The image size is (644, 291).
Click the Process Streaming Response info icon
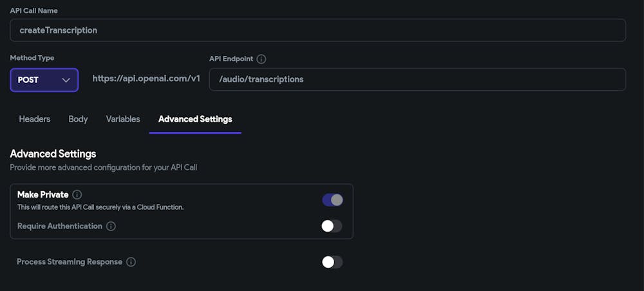pos(131,262)
